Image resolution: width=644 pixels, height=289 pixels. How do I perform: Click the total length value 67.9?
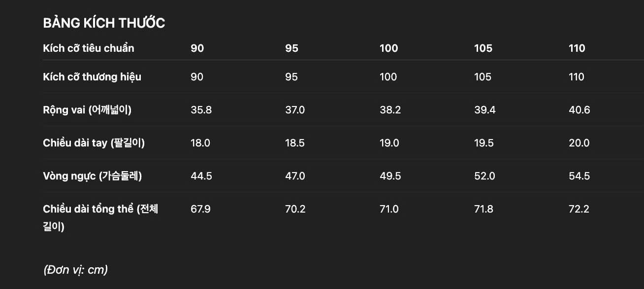click(200, 209)
